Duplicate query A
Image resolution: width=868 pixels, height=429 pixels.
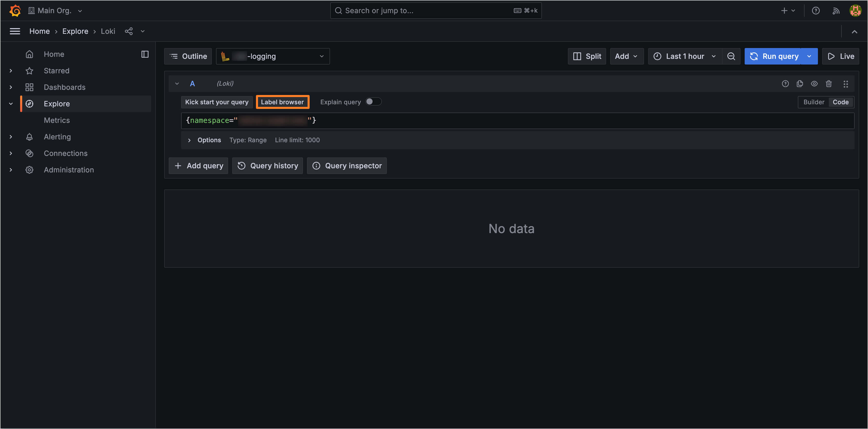click(x=800, y=84)
